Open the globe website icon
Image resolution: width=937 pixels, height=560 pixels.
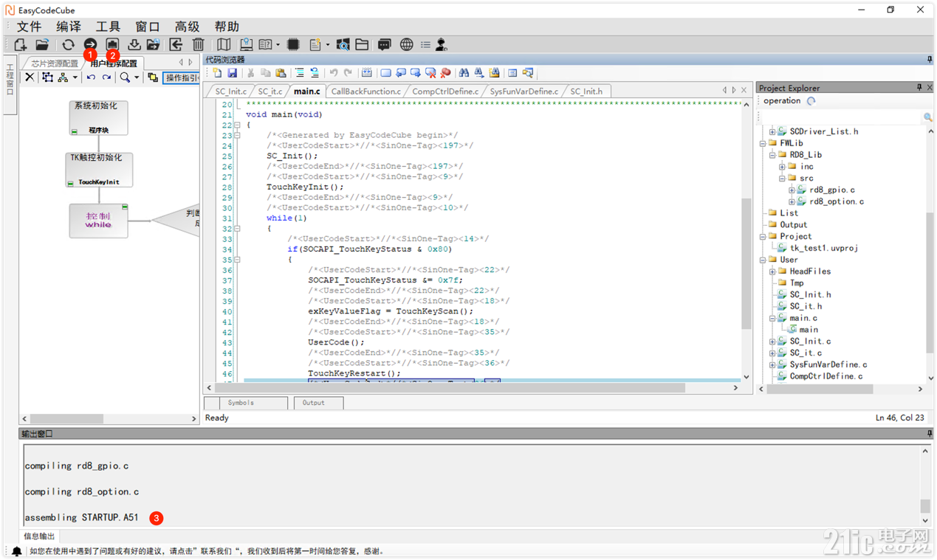(x=406, y=45)
